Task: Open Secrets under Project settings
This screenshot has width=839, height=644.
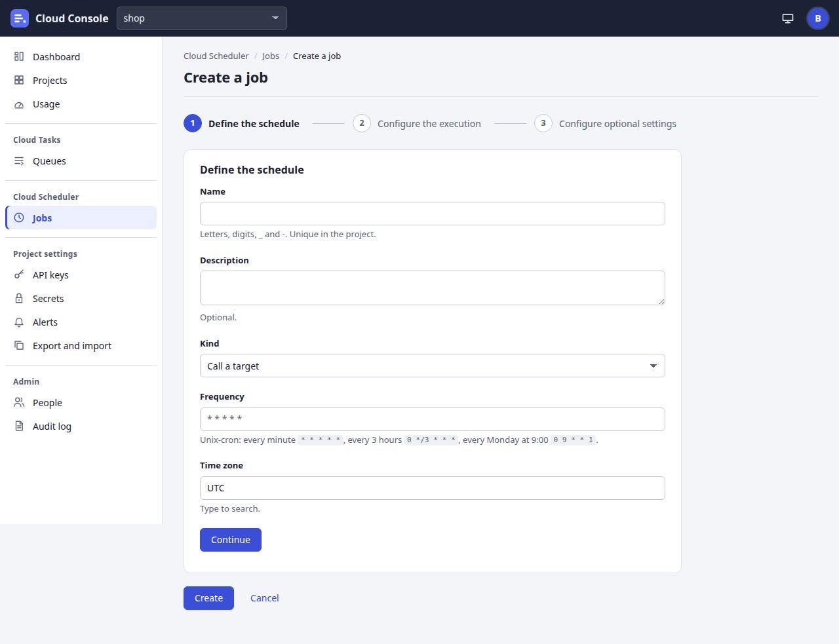Action: tap(81, 299)
